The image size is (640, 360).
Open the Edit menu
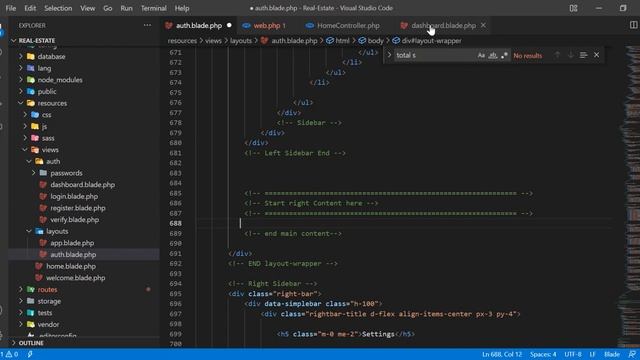click(30, 8)
